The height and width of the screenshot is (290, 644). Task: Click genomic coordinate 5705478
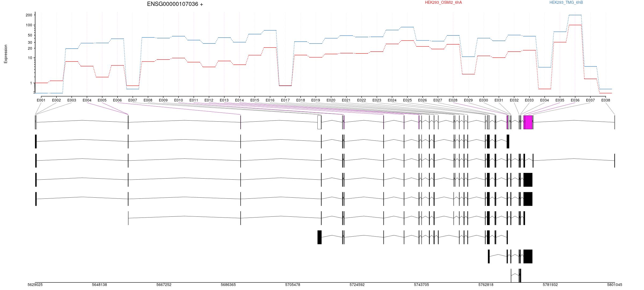coord(292,285)
